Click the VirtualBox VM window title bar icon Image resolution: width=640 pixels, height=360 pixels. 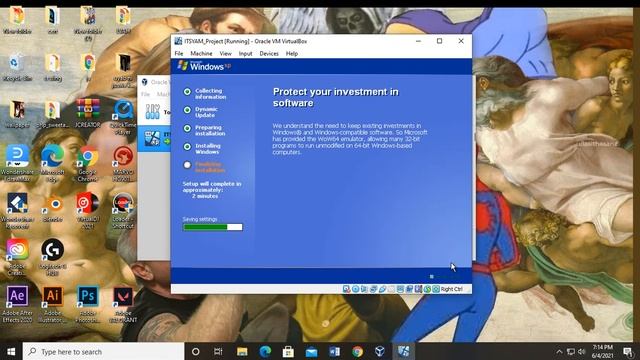[x=178, y=41]
